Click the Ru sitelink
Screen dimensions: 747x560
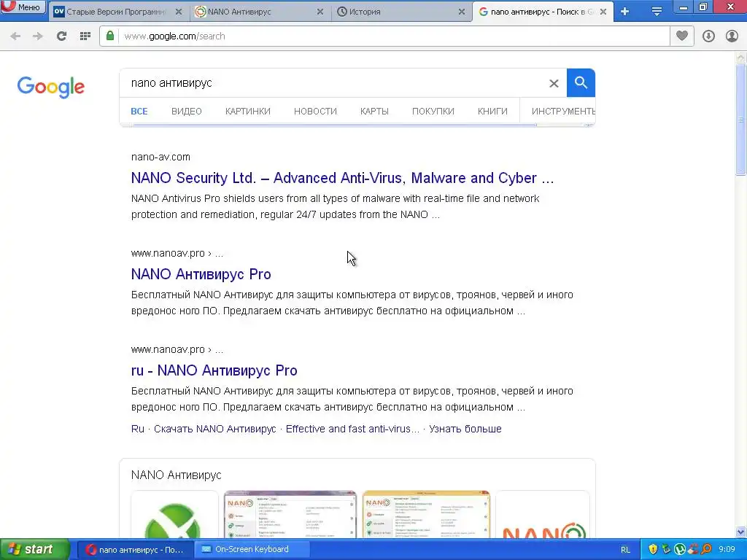(x=138, y=429)
